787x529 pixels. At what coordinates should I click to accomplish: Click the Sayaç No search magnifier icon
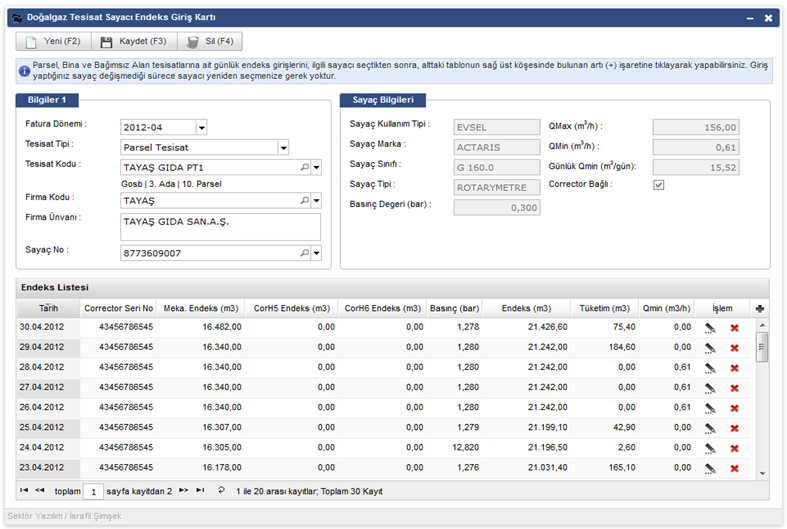305,252
